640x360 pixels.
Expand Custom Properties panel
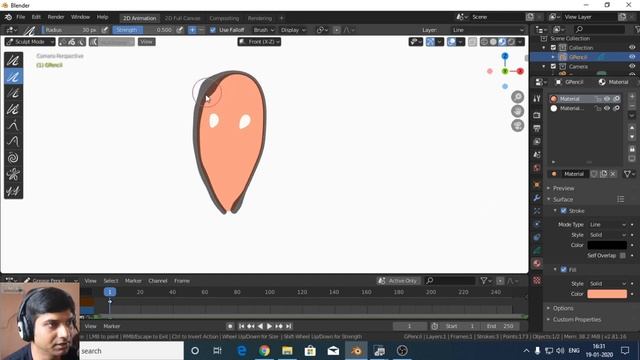[x=577, y=319]
